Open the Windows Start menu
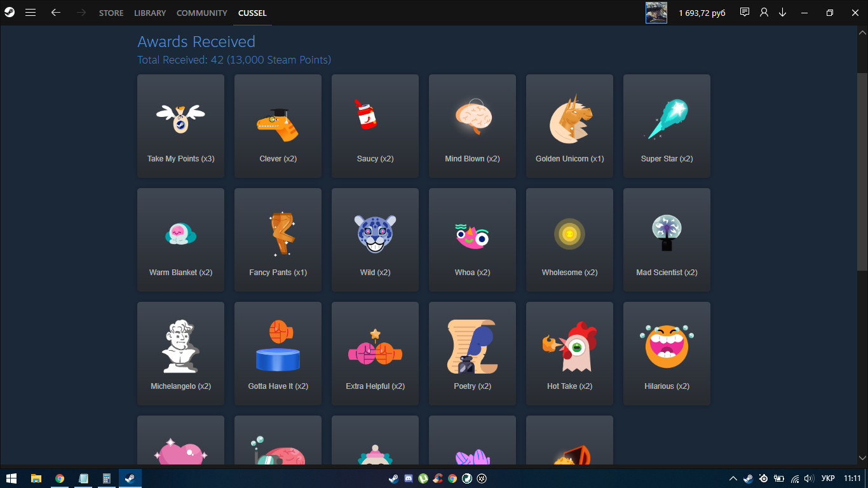Image resolution: width=868 pixels, height=488 pixels. (11, 478)
